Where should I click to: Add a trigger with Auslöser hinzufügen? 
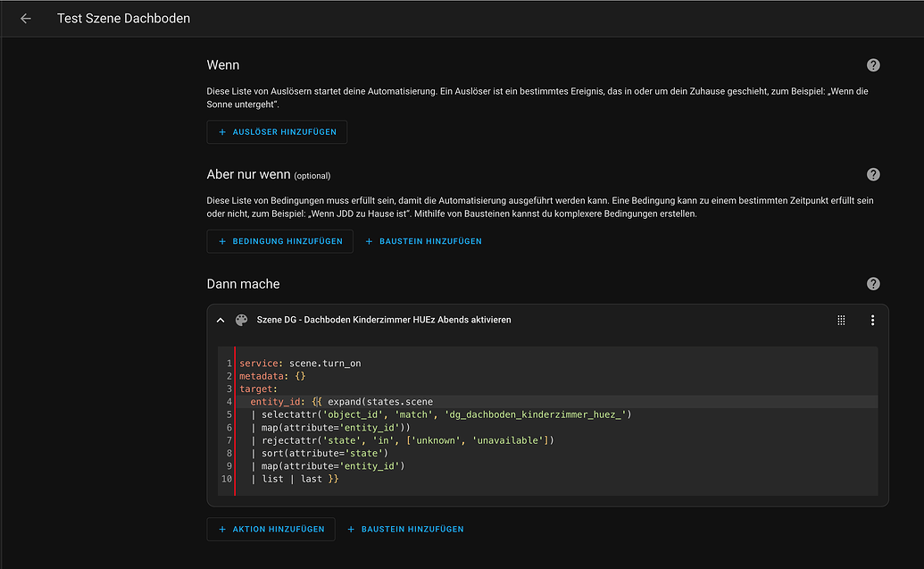click(277, 132)
